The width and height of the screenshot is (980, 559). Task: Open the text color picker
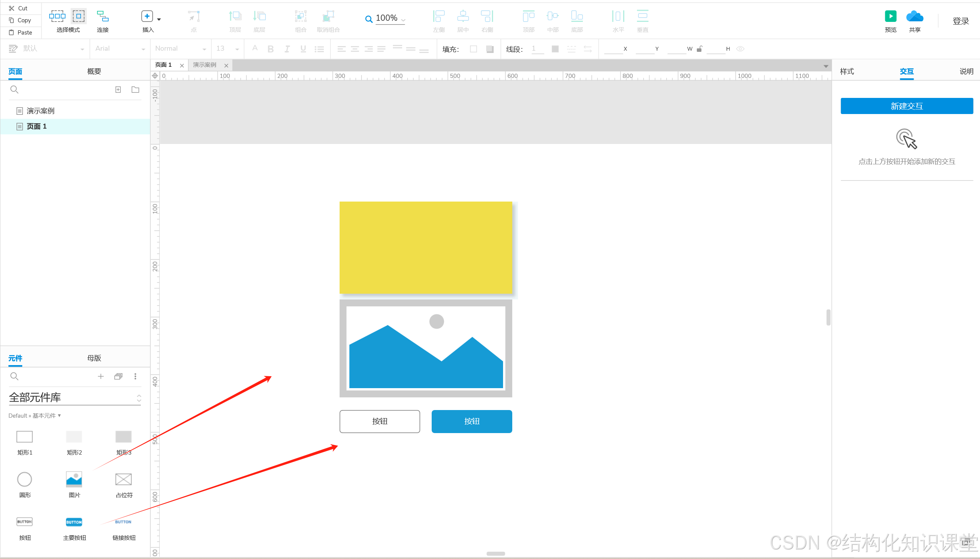pos(255,48)
